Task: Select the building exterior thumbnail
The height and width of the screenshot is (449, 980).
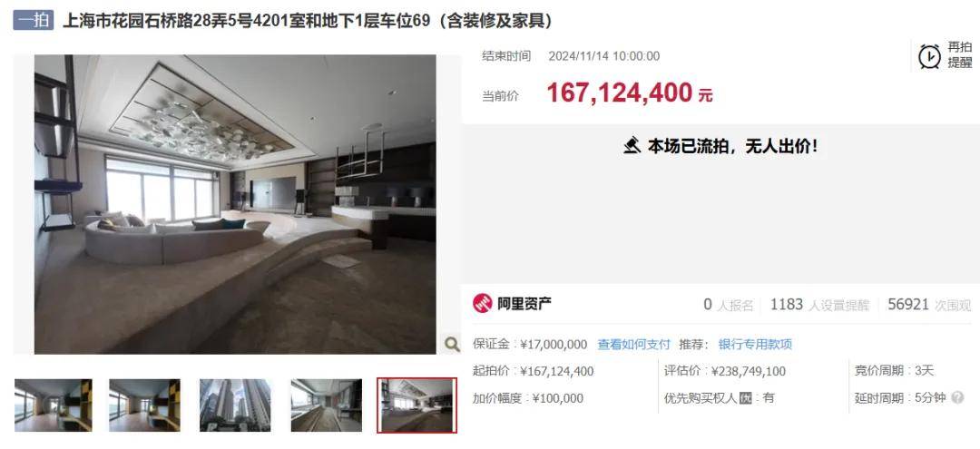Action: 235,405
